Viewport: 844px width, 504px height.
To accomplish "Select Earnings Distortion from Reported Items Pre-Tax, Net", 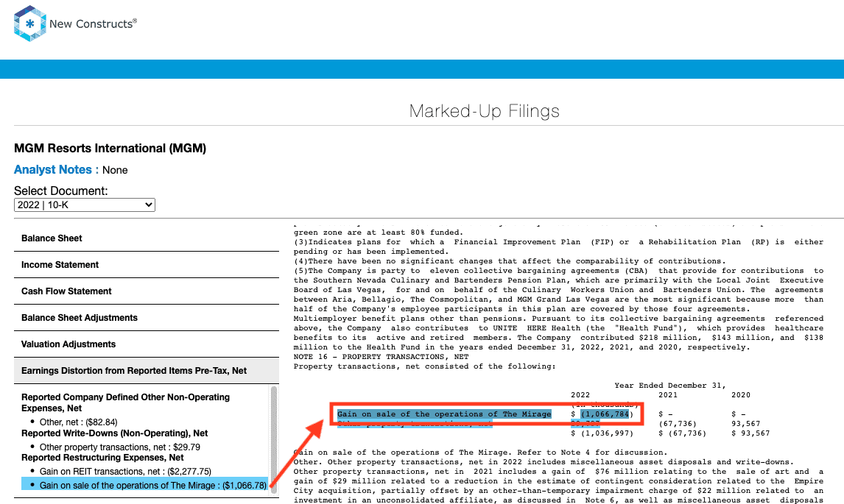I will point(147,371).
